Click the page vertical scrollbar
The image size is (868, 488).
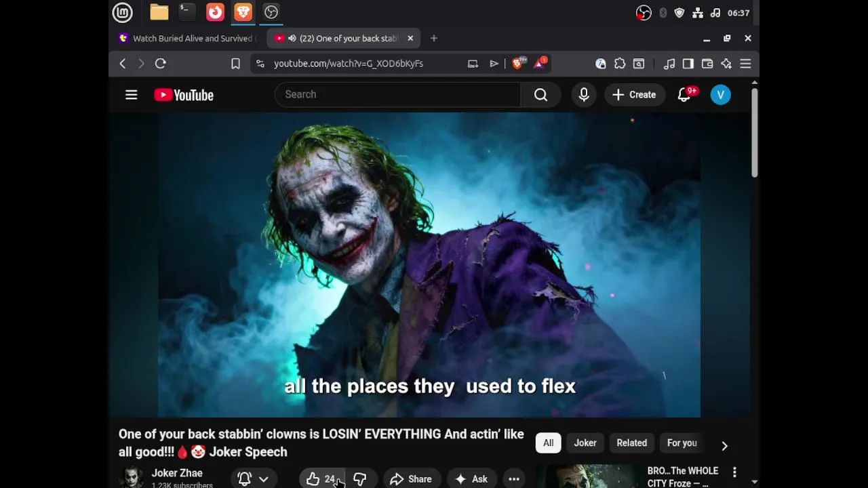coord(754,132)
